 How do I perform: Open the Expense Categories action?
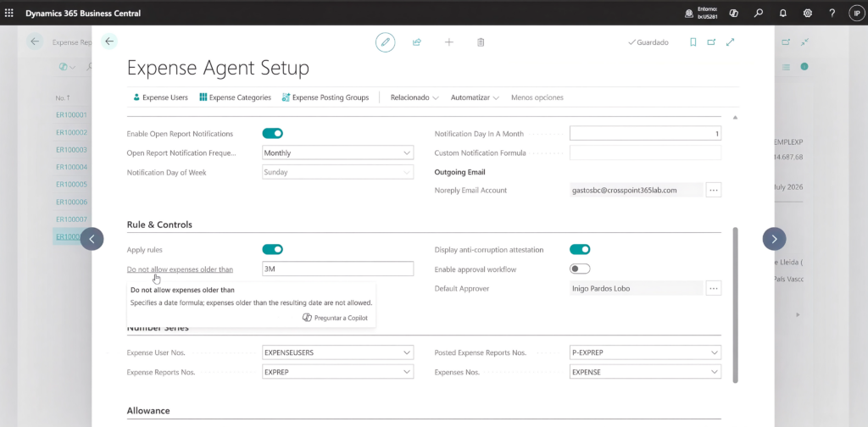point(236,97)
